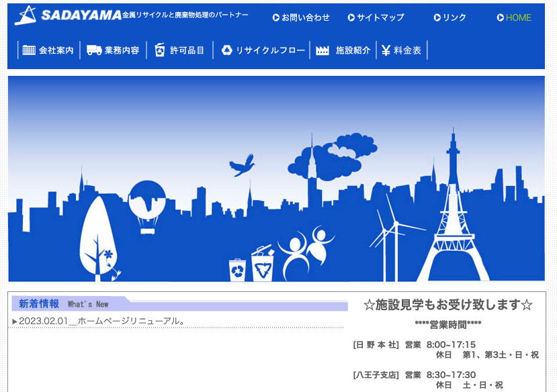Select the 料金表 menu text
This screenshot has height=392, width=557.
(408, 50)
